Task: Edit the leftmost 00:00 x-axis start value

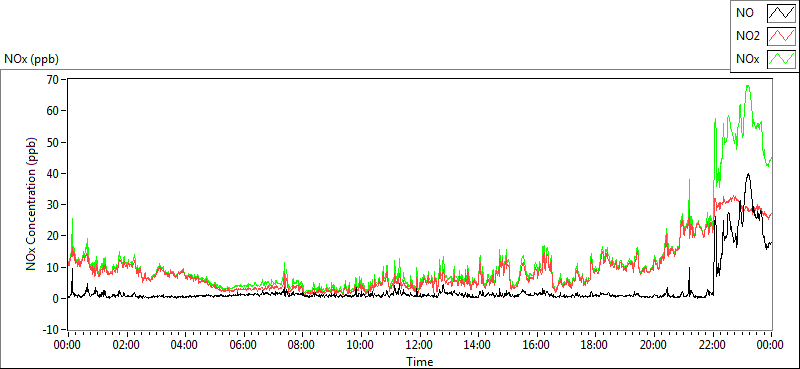Action: (68, 346)
